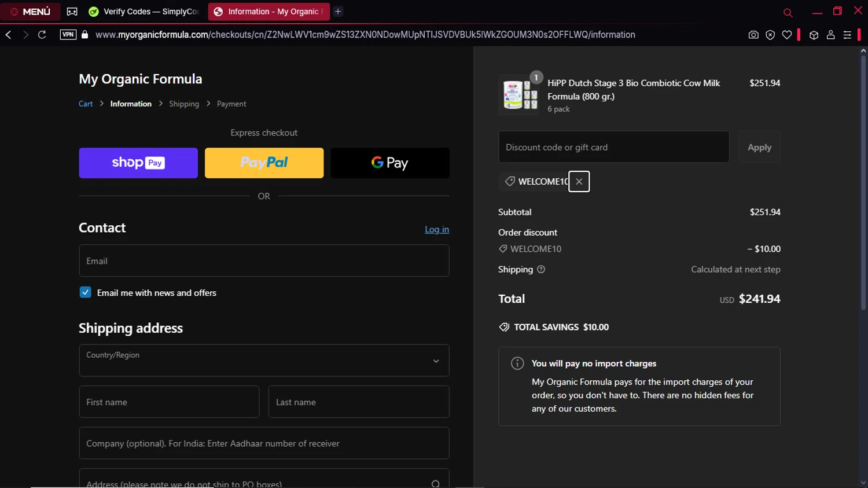Open the Opera Menu button

tap(30, 11)
